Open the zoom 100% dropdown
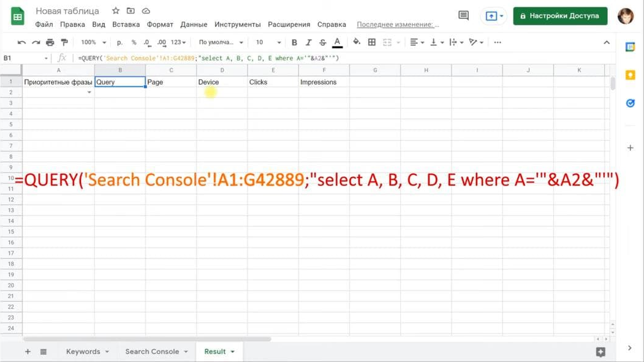644x362 pixels. 94,42
